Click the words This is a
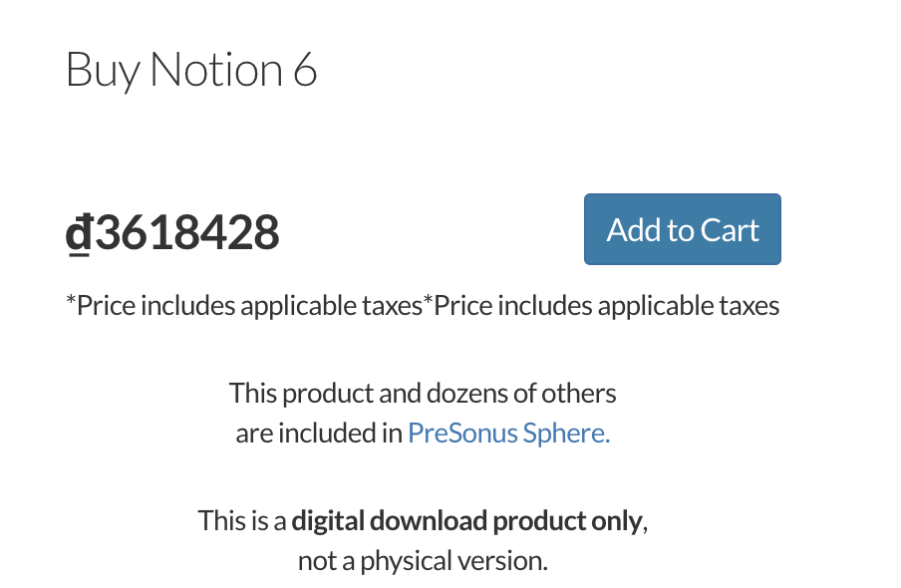 (242, 521)
